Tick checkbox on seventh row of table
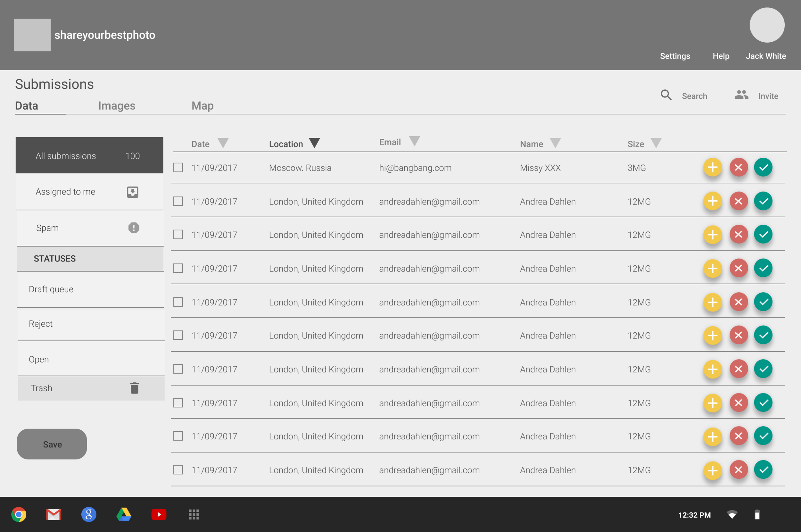Screen dimensions: 801x532 click(178, 369)
